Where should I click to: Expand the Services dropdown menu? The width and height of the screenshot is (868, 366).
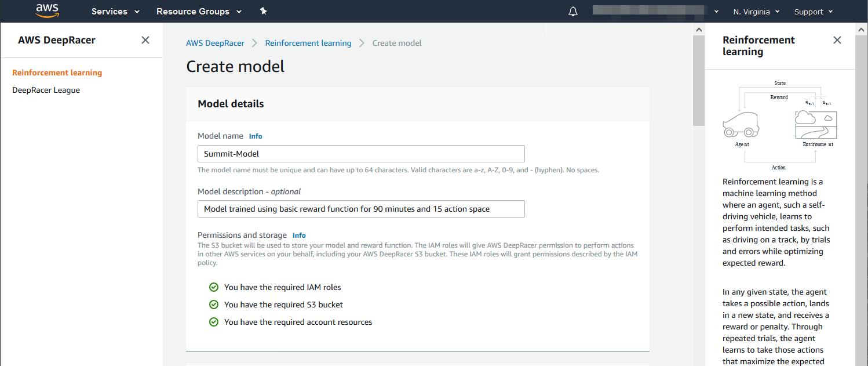pos(115,12)
